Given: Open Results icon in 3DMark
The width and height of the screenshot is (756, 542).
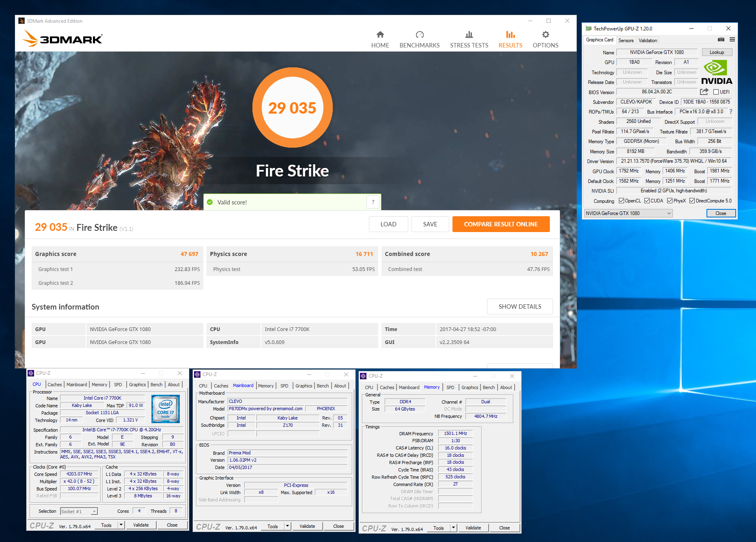Looking at the screenshot, I should [x=510, y=34].
